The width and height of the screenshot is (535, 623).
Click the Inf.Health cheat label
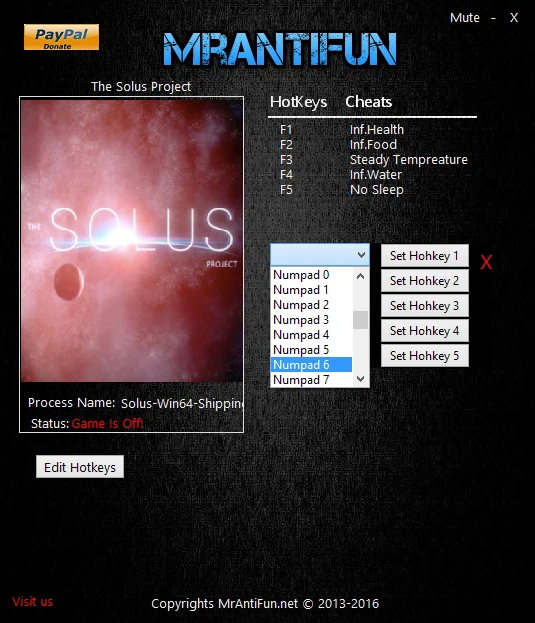point(377,130)
